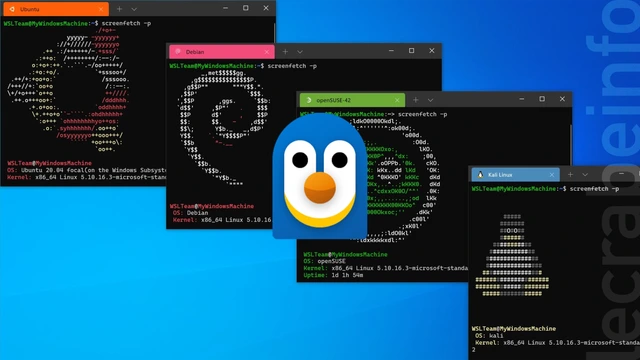Click the large WSL penguin logo
Screen dimensions: 640x360
(320, 176)
